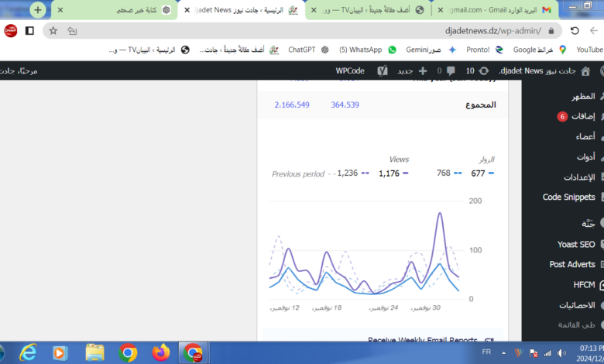
Task: Click the Yoast SEO icon in admin bar
Action: 382,70
